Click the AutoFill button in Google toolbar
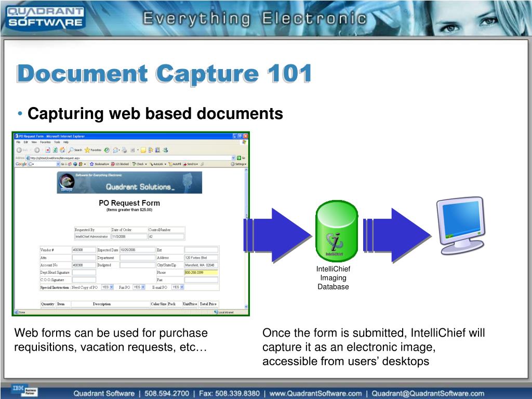 click(175, 164)
